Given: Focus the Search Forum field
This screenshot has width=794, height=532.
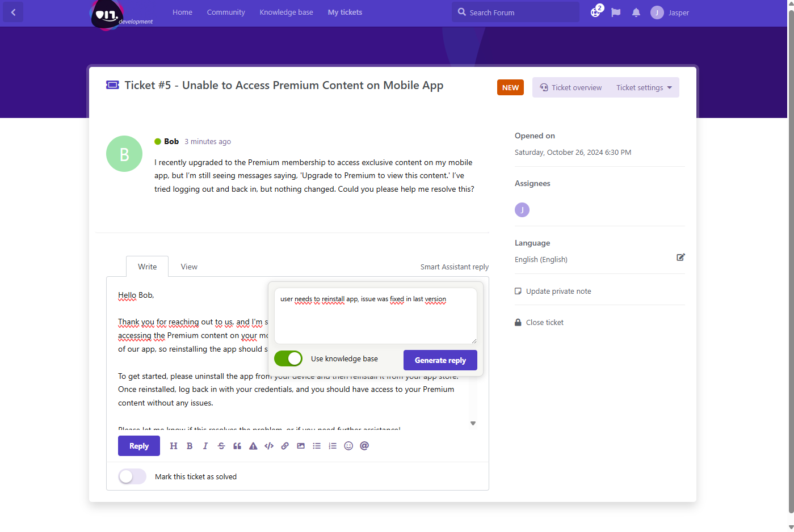Looking at the screenshot, I should point(515,12).
